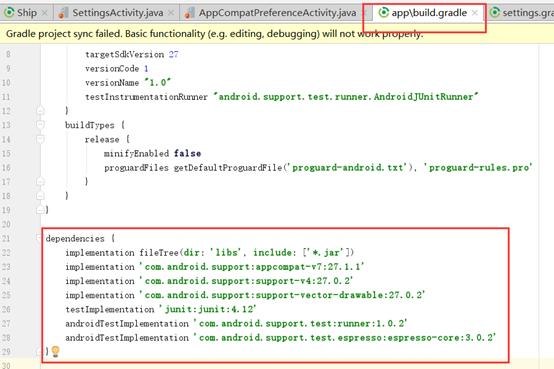Screen dimensions: 554x369
Task: Click the Gradle icon on Ship tab
Action: coord(9,13)
